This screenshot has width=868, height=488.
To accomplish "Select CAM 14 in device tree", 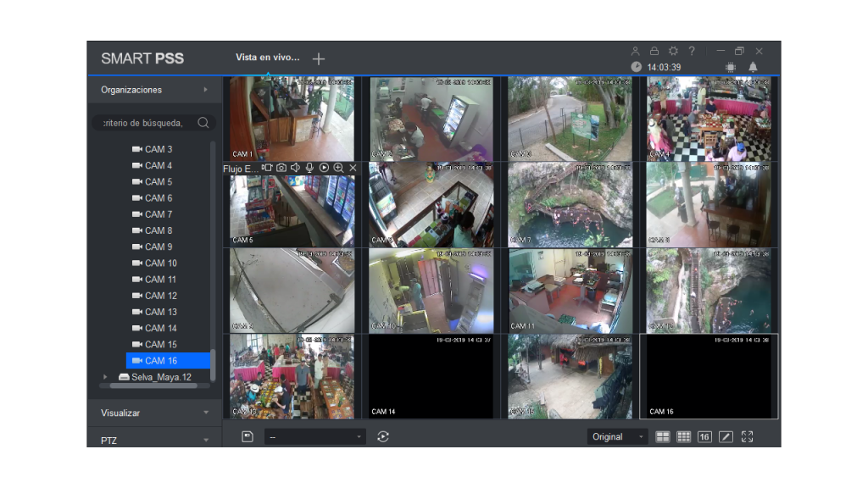I will click(x=154, y=328).
